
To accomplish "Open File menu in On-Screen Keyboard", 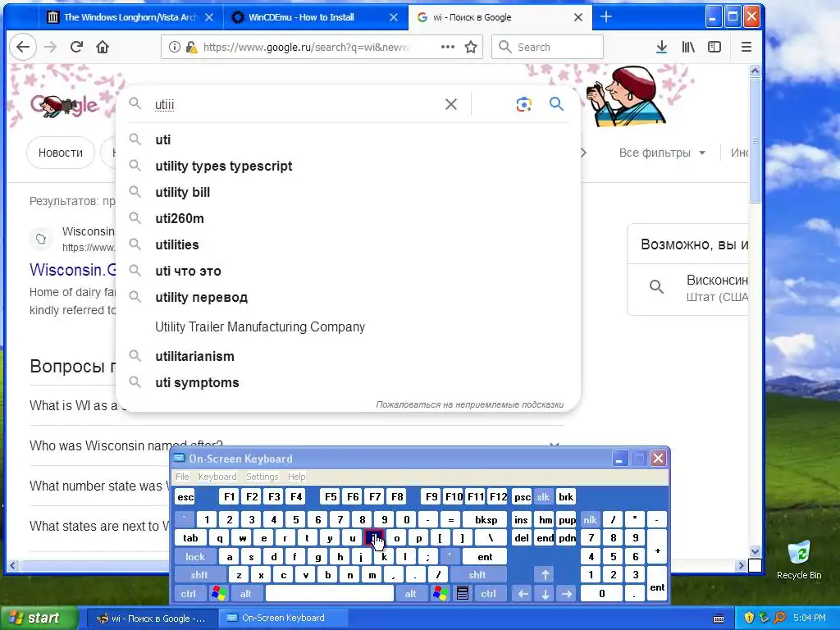I will point(182,477).
